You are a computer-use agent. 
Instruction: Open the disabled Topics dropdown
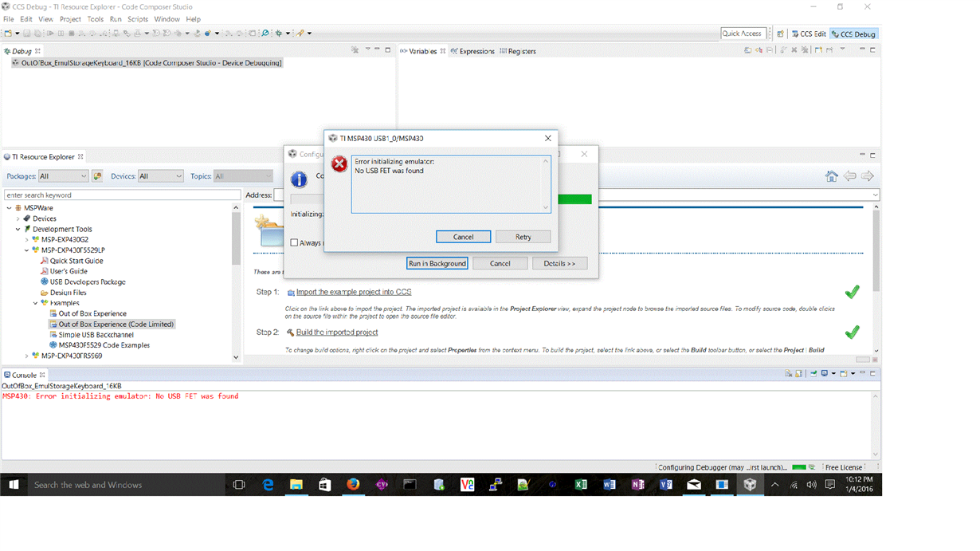click(x=243, y=176)
